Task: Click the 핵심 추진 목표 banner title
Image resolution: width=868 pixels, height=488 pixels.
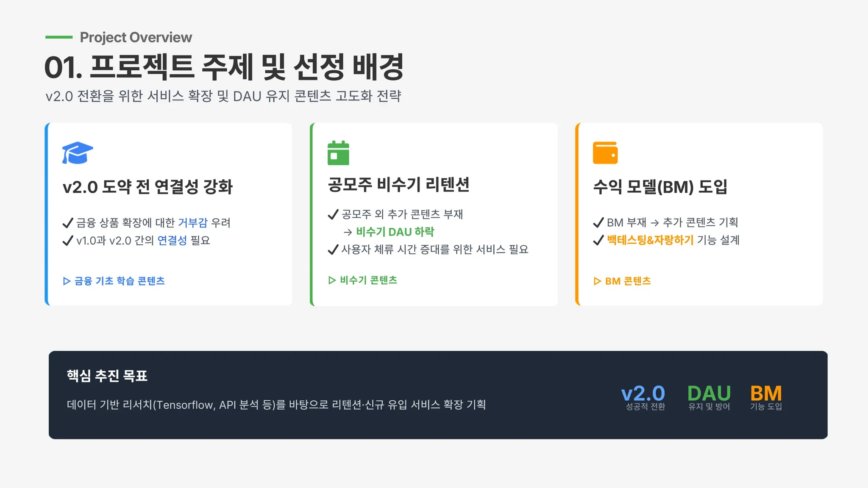Action: [x=107, y=376]
